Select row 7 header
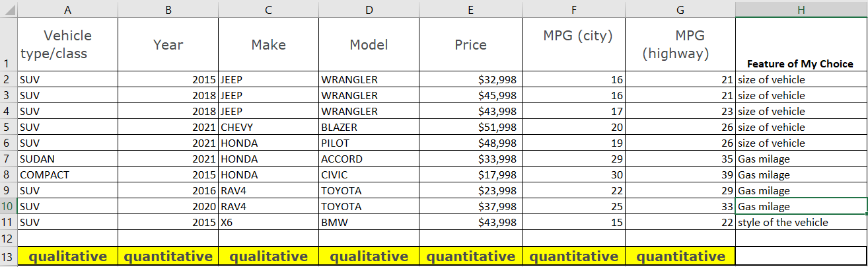Screen dimensions: 868x267 pos(9,159)
